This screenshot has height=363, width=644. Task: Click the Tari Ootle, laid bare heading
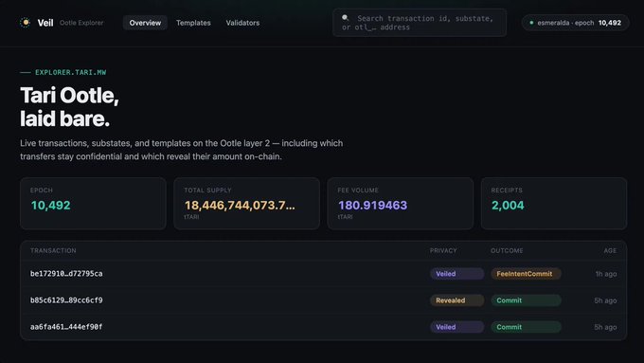point(69,107)
